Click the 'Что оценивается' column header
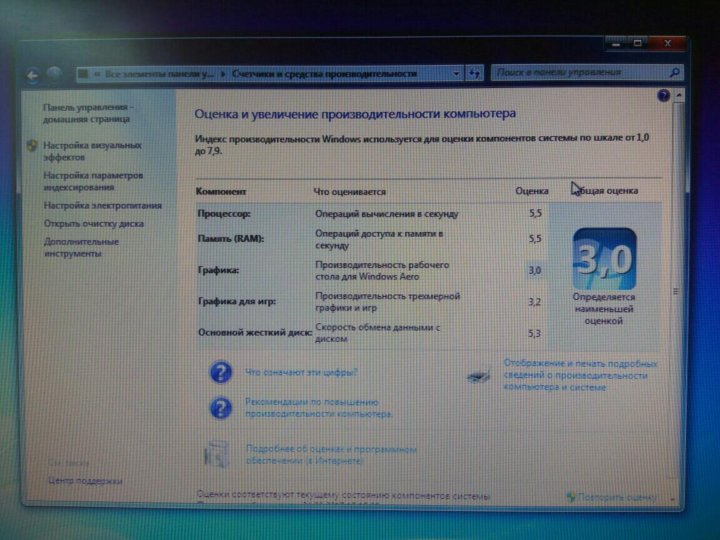Screen dimensions: 720x540 point(349,191)
